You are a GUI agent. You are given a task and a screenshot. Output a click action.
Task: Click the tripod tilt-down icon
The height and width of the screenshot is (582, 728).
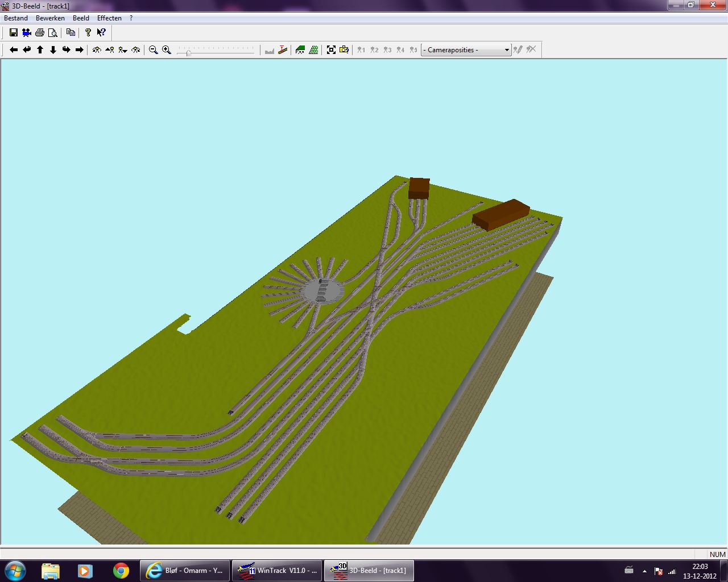pyautogui.click(x=123, y=50)
